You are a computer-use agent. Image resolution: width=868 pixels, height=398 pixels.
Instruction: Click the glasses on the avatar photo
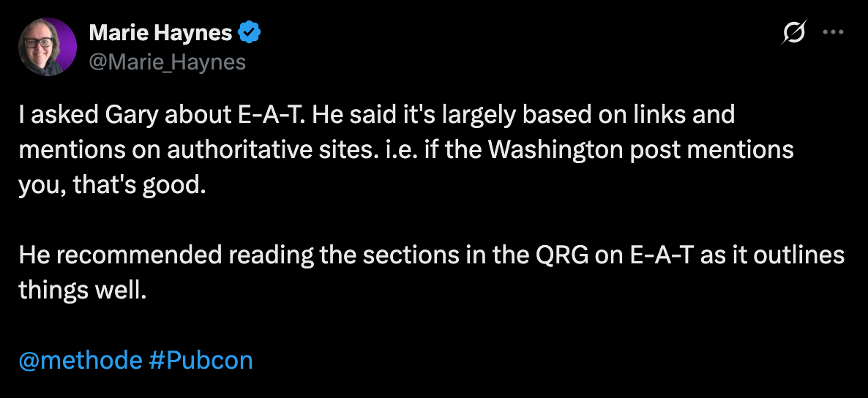click(39, 42)
